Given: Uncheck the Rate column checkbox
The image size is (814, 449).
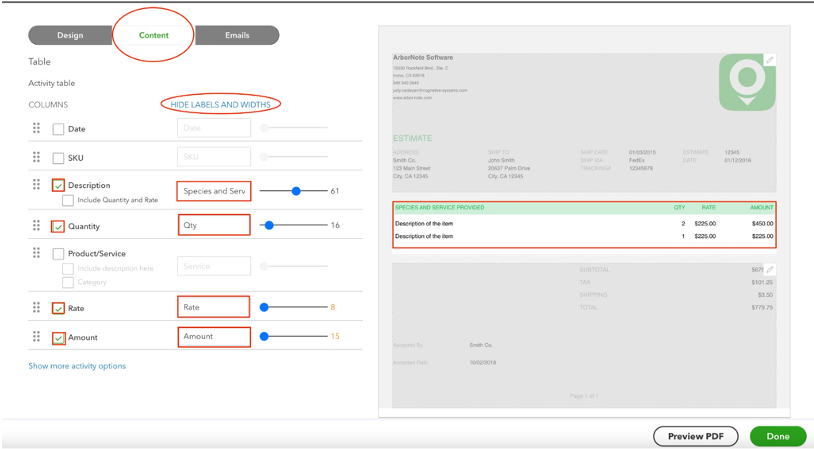Looking at the screenshot, I should coord(58,308).
